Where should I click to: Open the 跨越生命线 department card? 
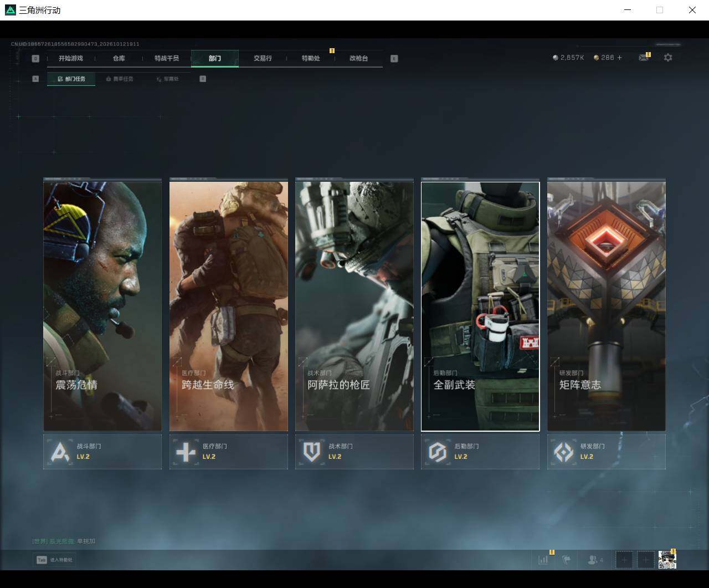229,306
